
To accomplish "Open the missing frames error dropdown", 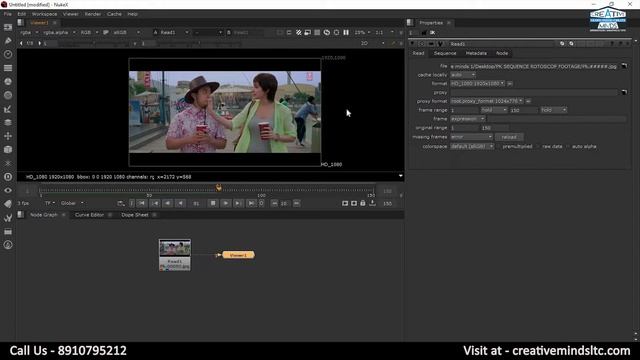I will (x=471, y=137).
